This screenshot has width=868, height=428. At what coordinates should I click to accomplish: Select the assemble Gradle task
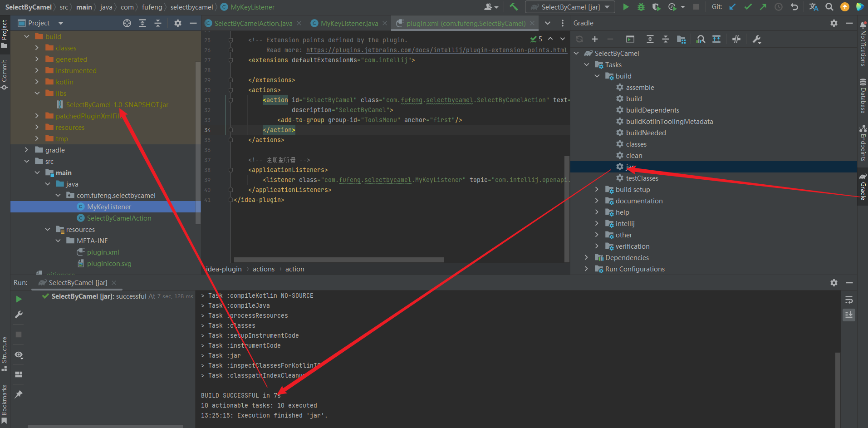640,87
